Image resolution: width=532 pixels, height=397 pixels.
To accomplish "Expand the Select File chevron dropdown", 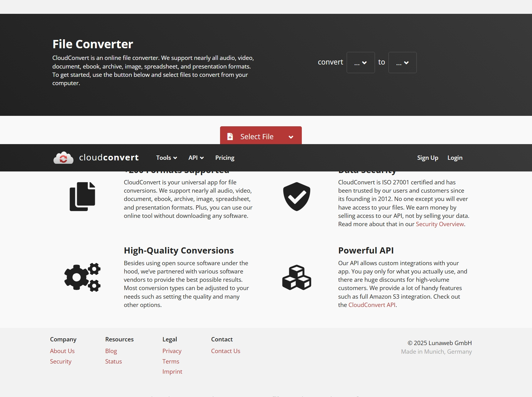I will 291,137.
